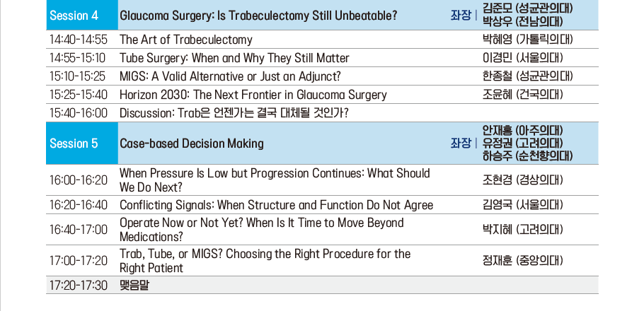This screenshot has height=311, width=644.
Task: Select the 맺음말 closing remarks row
Action: click(x=322, y=285)
